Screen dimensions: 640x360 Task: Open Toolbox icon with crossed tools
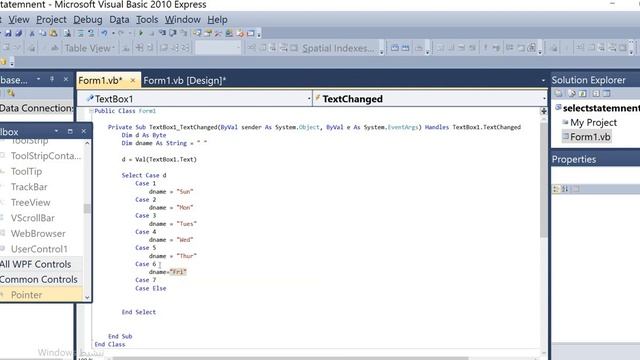coord(218,33)
